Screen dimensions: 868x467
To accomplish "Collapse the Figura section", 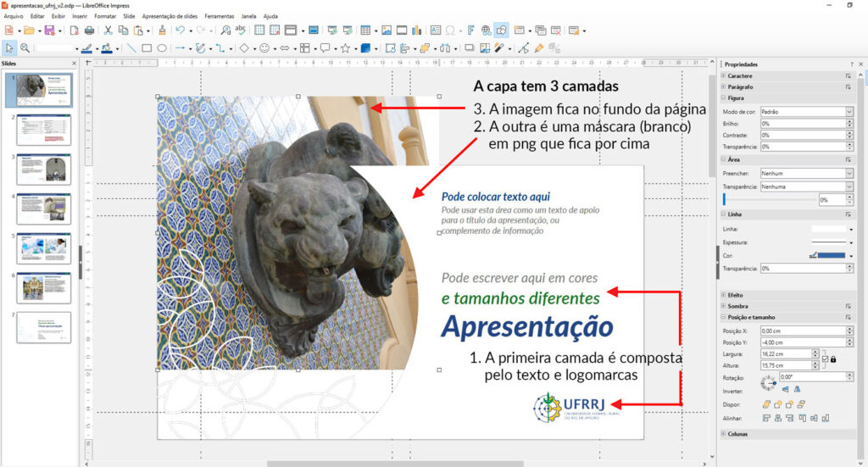I will [x=723, y=98].
